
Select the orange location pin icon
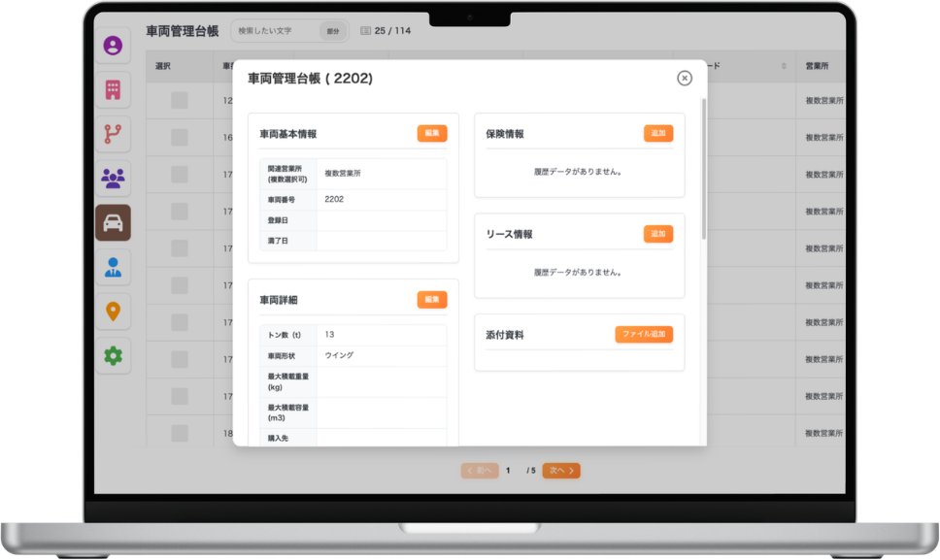[x=113, y=312]
